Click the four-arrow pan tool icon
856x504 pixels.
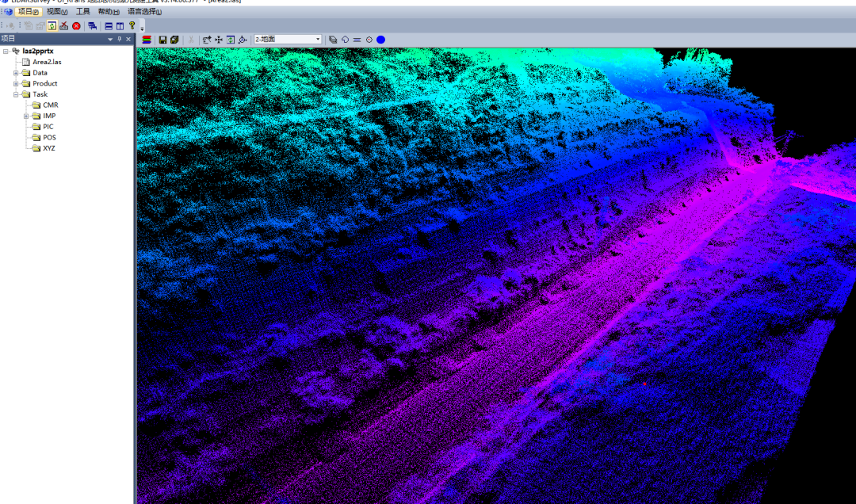(219, 40)
